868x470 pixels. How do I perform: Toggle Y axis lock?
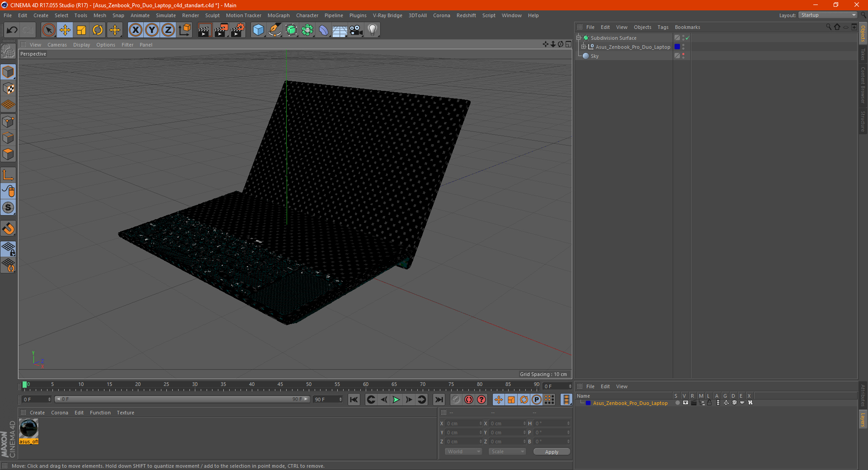tap(152, 30)
